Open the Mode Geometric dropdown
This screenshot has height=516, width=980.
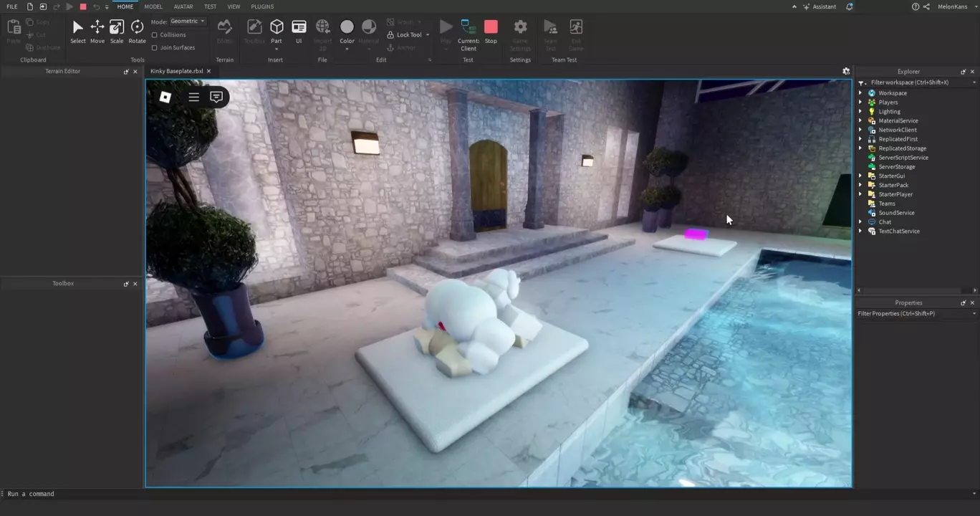click(188, 21)
